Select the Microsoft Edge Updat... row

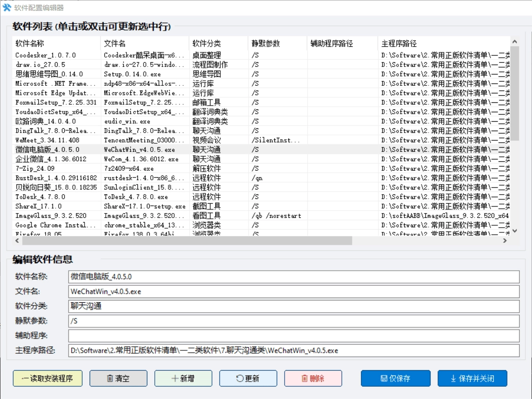261,93
